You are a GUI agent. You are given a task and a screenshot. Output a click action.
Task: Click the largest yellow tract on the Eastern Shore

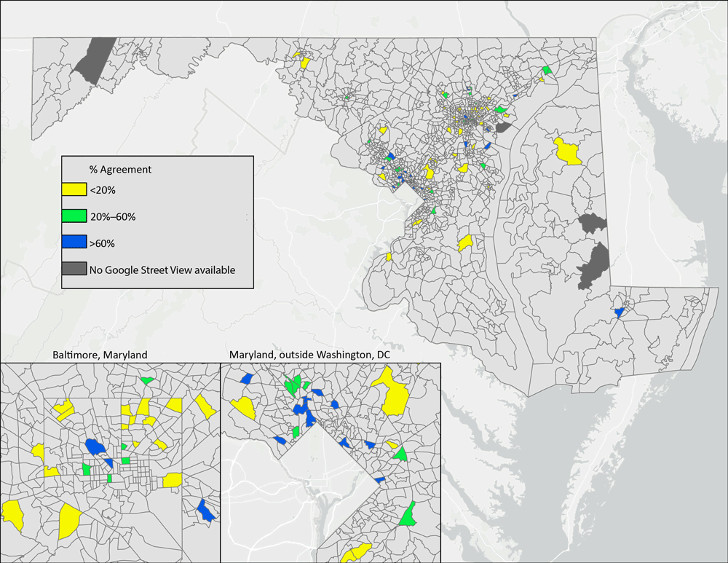click(x=567, y=151)
